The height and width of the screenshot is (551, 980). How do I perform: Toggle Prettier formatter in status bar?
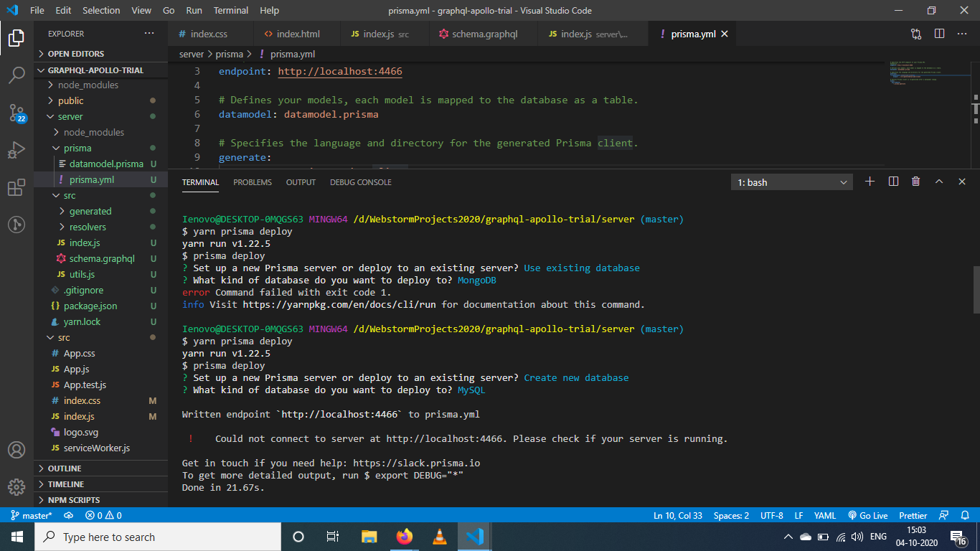[913, 515]
